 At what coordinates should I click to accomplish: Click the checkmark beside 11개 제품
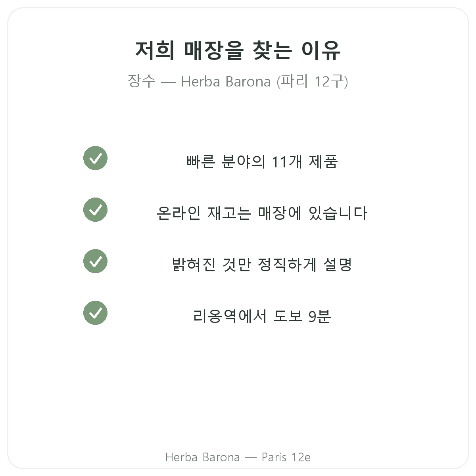click(95, 158)
